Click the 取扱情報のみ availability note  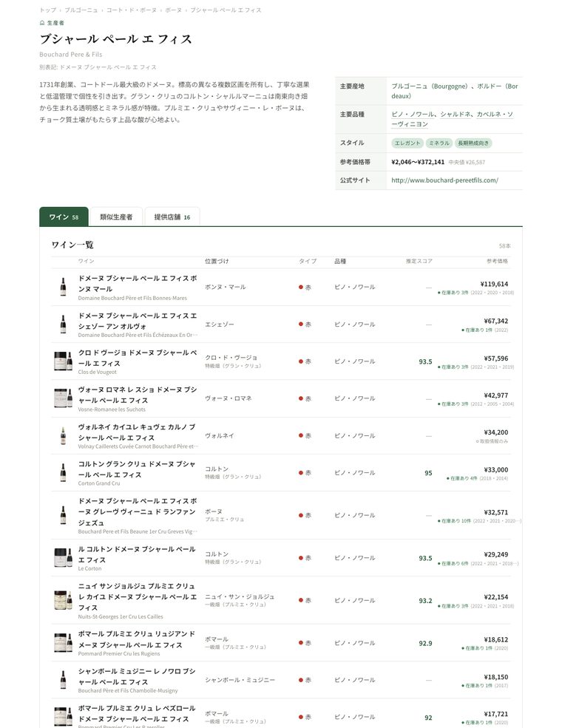[x=492, y=441]
